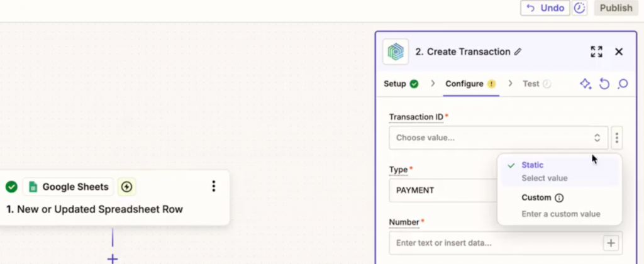Click the AI sparkle assistant icon

pos(586,84)
